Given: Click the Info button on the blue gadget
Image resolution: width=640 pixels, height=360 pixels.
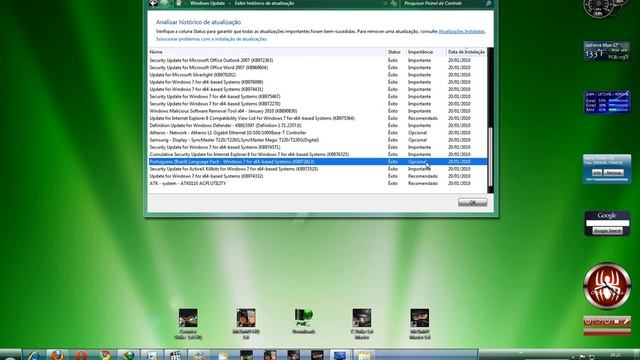Looking at the screenshot, I should (x=597, y=173).
